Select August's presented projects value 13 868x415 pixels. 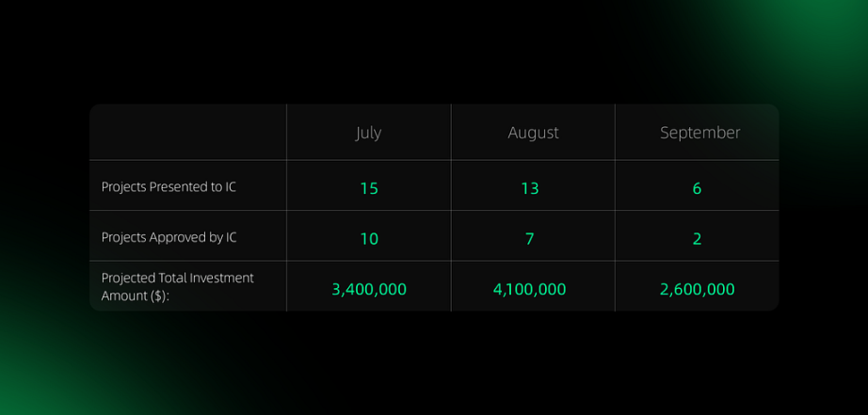(x=530, y=189)
